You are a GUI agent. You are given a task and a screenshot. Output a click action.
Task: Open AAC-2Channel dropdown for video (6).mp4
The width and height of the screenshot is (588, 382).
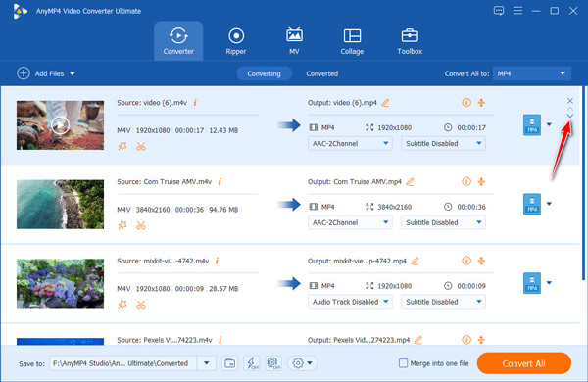(350, 143)
